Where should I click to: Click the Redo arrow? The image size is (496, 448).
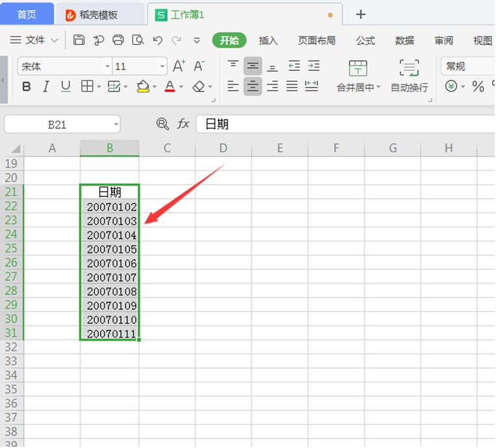(177, 40)
